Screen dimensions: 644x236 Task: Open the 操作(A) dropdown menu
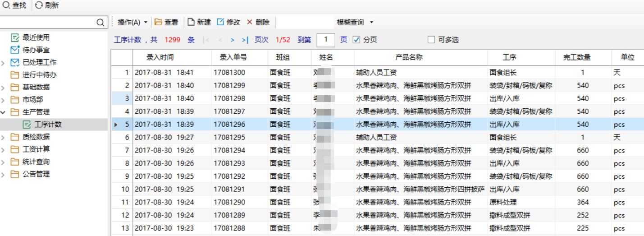(x=132, y=22)
